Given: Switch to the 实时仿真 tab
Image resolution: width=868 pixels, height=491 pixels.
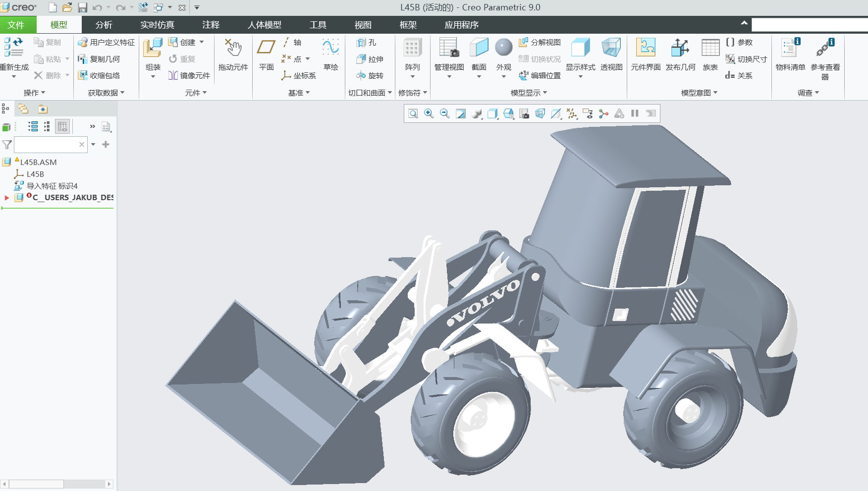Looking at the screenshot, I should 157,25.
